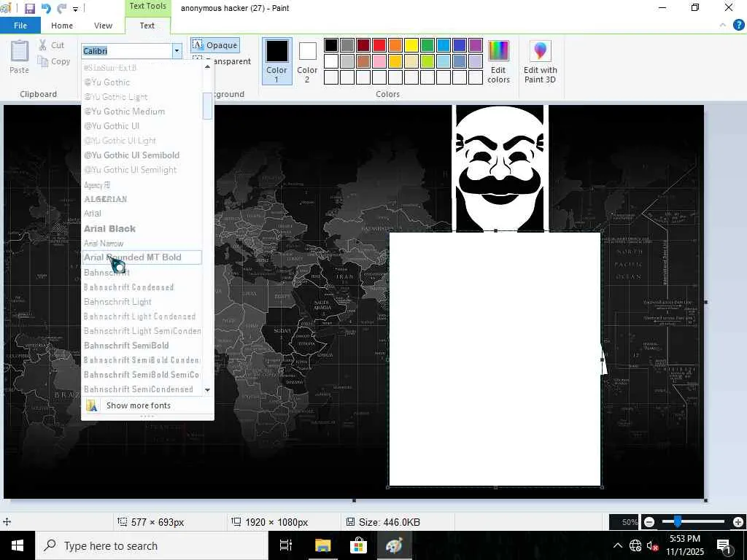The height and width of the screenshot is (560, 747).
Task: Zoom in with plus button
Action: pyautogui.click(x=738, y=522)
